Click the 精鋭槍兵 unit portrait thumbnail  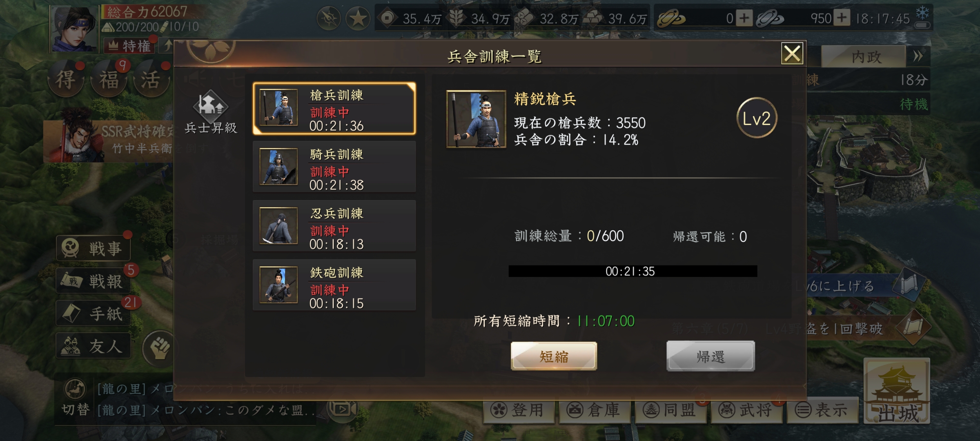[476, 119]
